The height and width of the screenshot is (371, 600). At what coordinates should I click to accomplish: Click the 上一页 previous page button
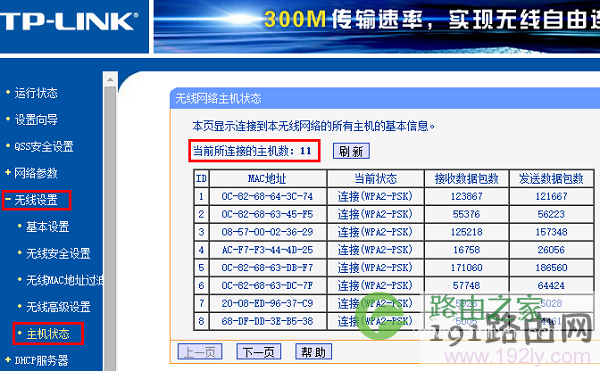coord(200,351)
